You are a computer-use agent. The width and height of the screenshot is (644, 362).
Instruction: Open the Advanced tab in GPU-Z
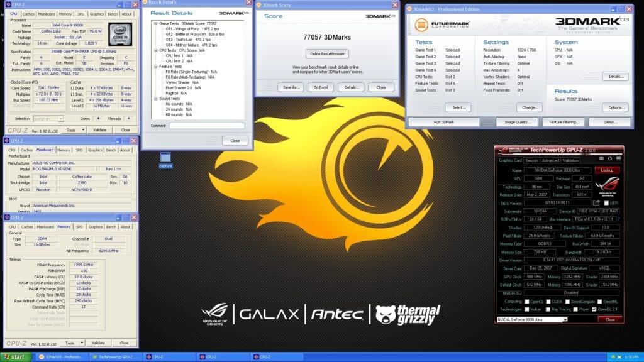[x=550, y=160]
